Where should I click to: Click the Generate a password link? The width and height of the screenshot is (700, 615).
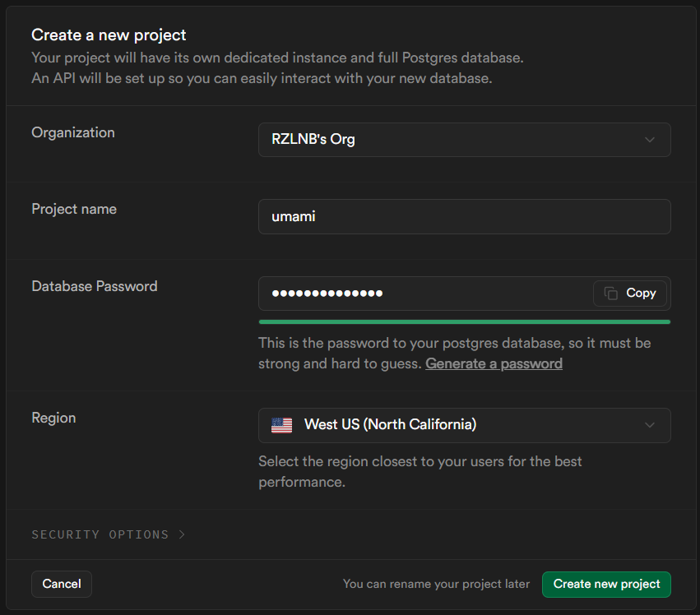[494, 363]
